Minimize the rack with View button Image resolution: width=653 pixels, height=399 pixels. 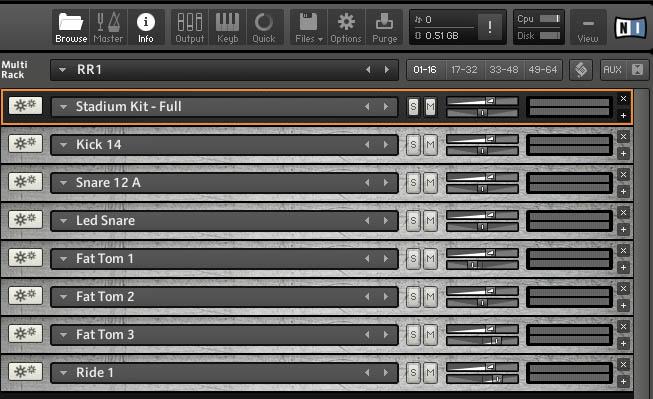pos(588,27)
